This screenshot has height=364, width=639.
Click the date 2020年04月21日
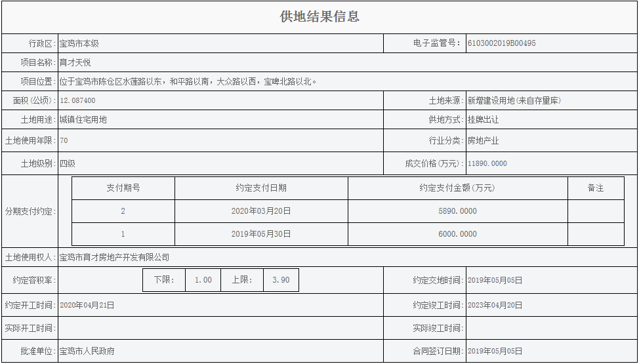[87, 305]
